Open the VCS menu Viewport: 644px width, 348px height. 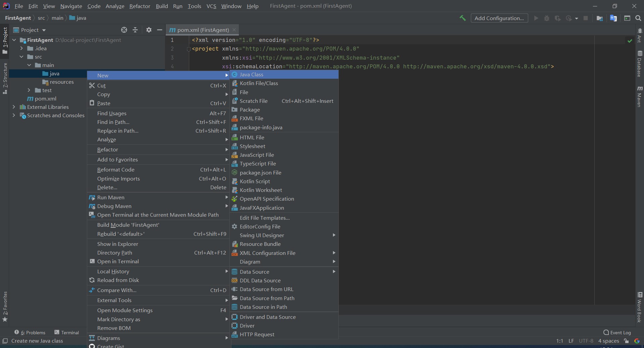211,6
